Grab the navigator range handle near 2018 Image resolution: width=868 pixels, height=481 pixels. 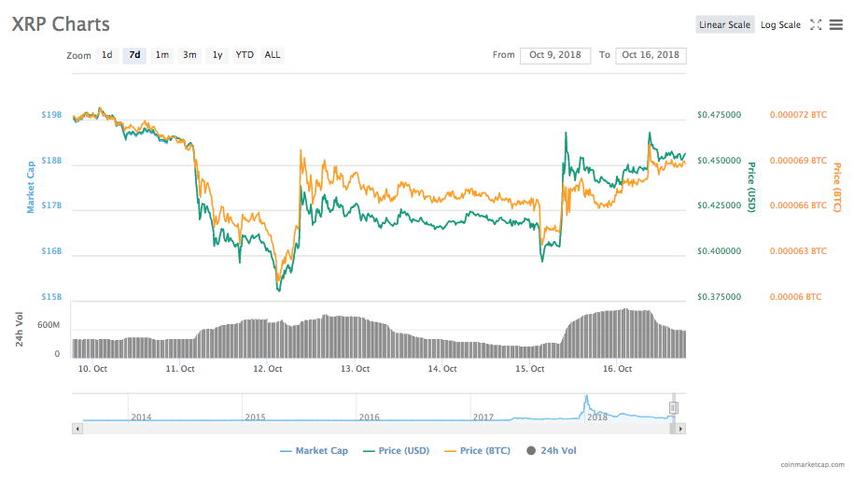click(673, 408)
